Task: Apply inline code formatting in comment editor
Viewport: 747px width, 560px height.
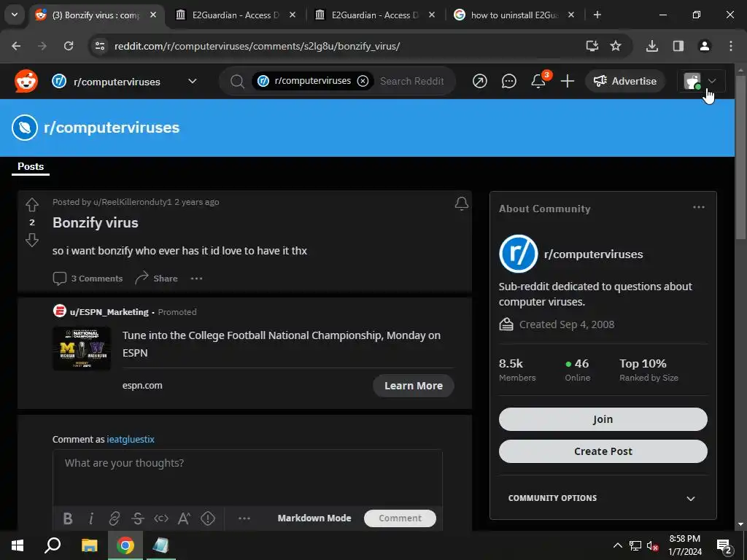Action: (x=161, y=518)
